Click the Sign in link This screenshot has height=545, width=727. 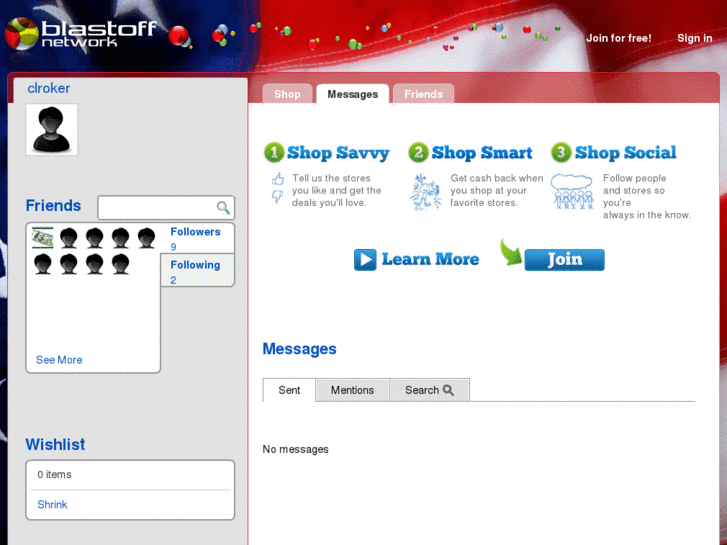point(695,38)
